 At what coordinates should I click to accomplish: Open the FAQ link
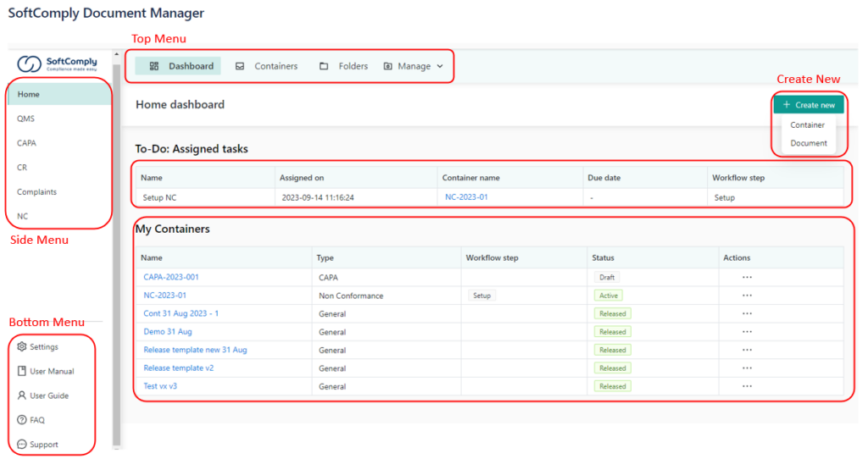(37, 420)
